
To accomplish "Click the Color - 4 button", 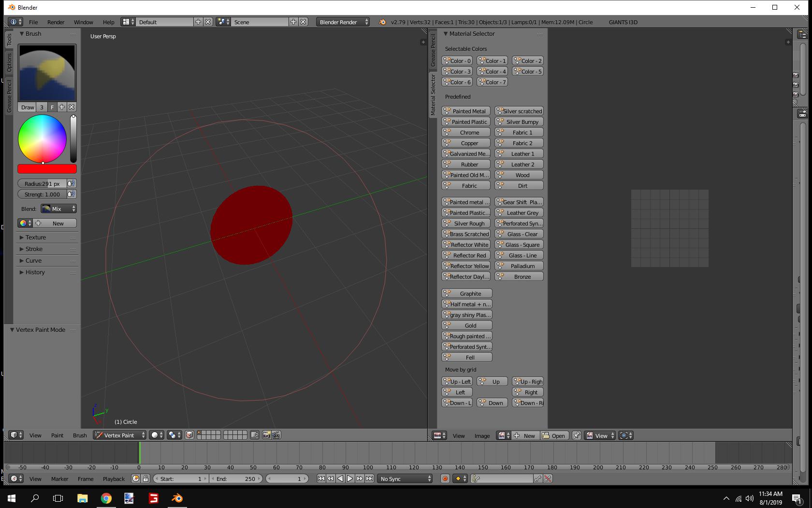I will (x=492, y=72).
